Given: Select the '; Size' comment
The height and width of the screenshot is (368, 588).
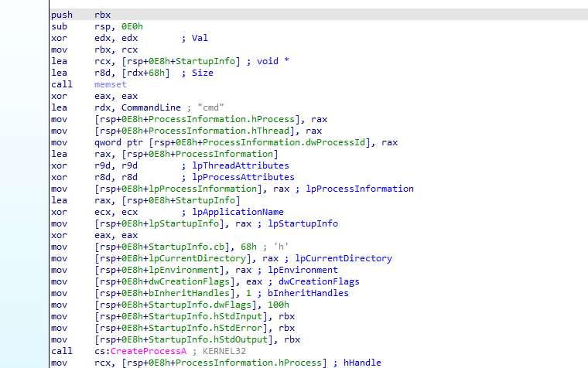Looking at the screenshot, I should pyautogui.click(x=197, y=73).
